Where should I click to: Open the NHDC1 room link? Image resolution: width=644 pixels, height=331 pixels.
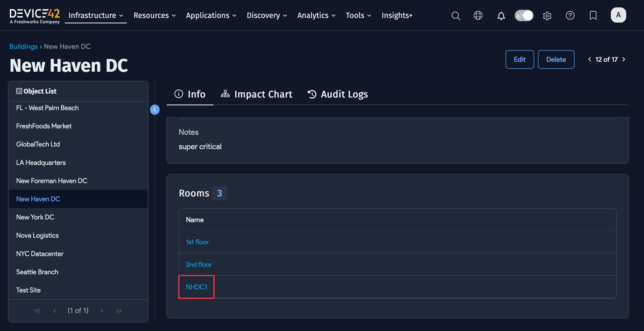pyautogui.click(x=197, y=287)
